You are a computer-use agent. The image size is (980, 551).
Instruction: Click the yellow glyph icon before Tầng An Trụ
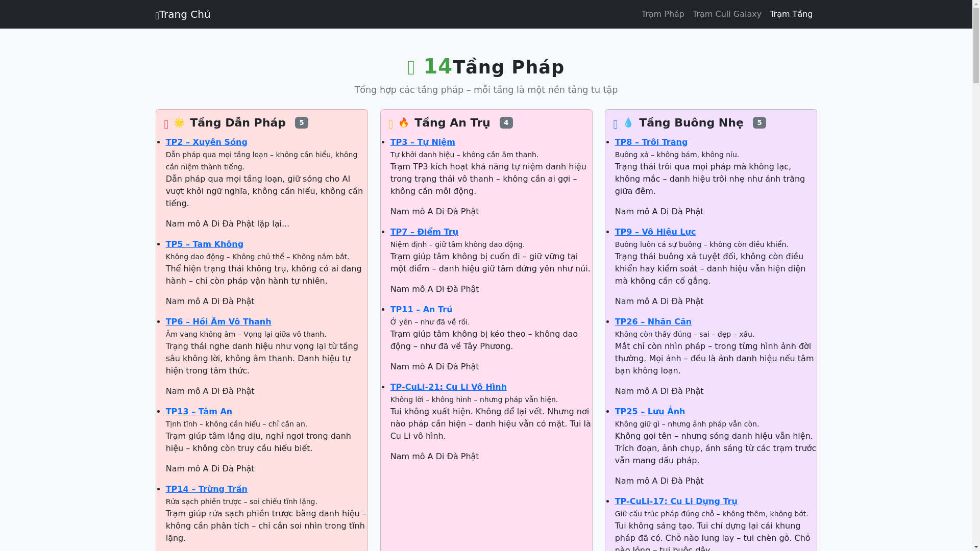click(x=391, y=124)
